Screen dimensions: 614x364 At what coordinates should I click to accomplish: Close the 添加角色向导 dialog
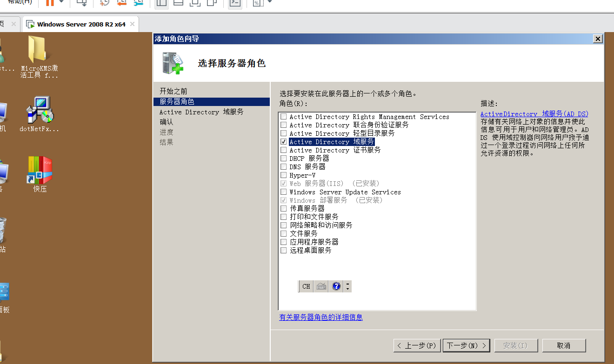coord(598,39)
